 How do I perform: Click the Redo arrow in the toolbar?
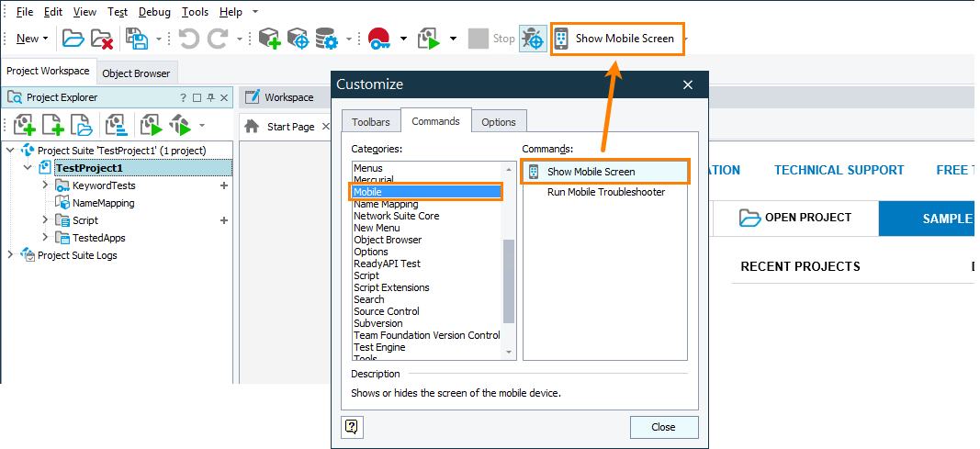(218, 39)
